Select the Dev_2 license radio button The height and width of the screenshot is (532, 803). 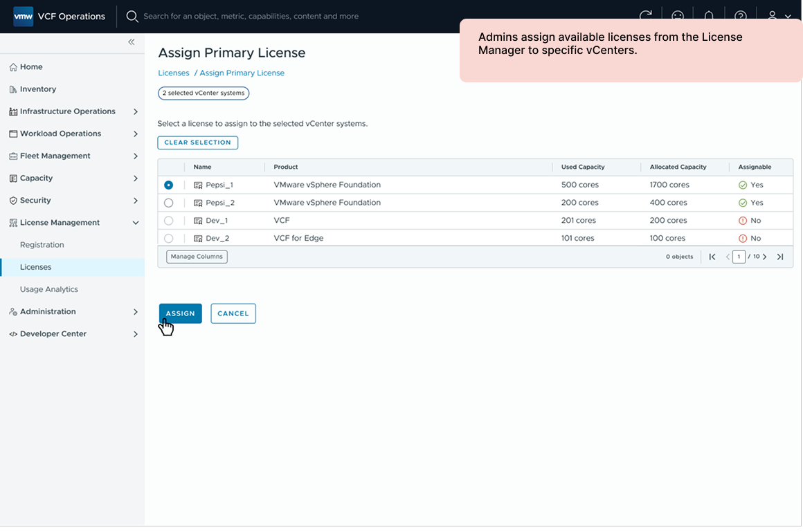point(168,239)
